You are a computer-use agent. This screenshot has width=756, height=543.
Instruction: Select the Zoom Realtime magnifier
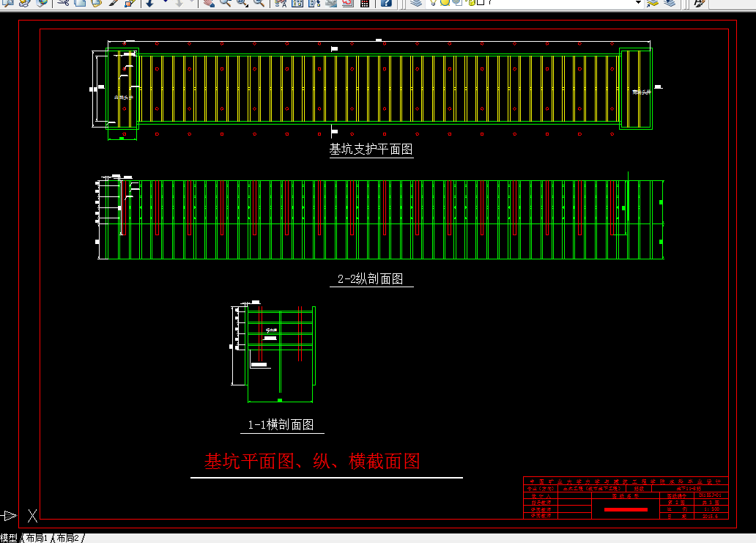click(225, 2)
